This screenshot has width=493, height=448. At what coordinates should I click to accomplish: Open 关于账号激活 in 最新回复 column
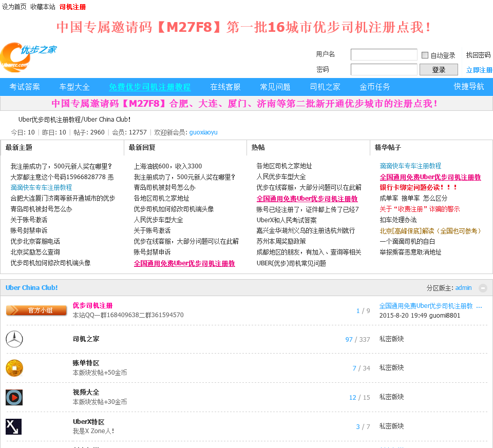coord(152,230)
